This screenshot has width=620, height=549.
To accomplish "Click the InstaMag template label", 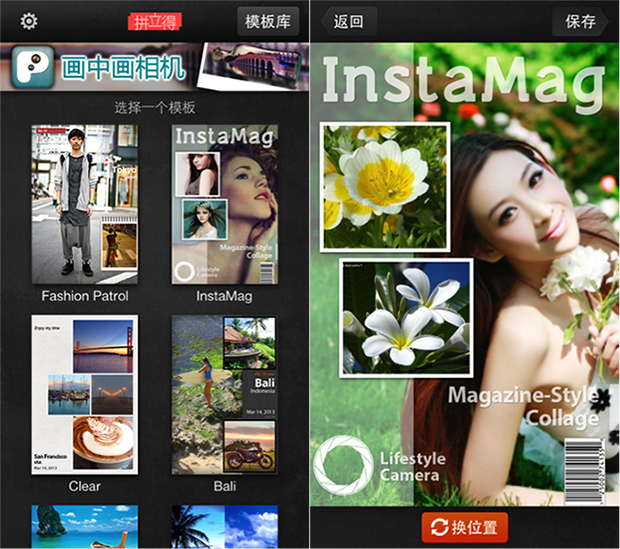I will tap(224, 296).
